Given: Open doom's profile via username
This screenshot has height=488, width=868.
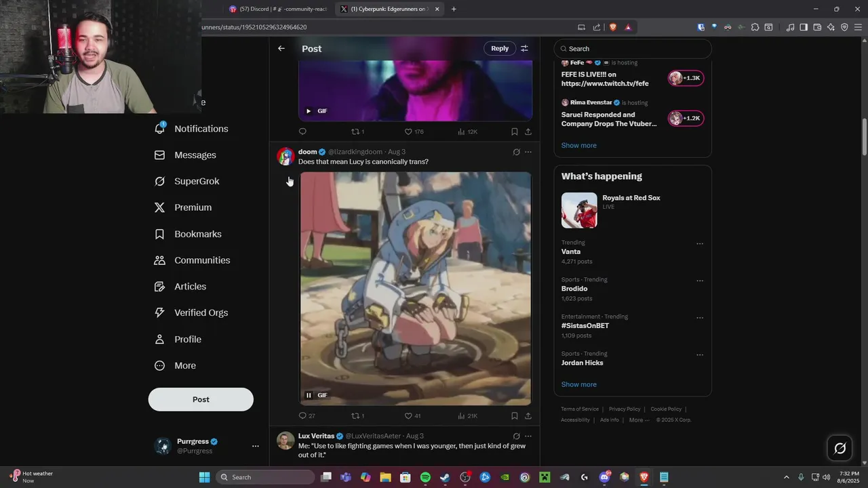Looking at the screenshot, I should point(355,152).
